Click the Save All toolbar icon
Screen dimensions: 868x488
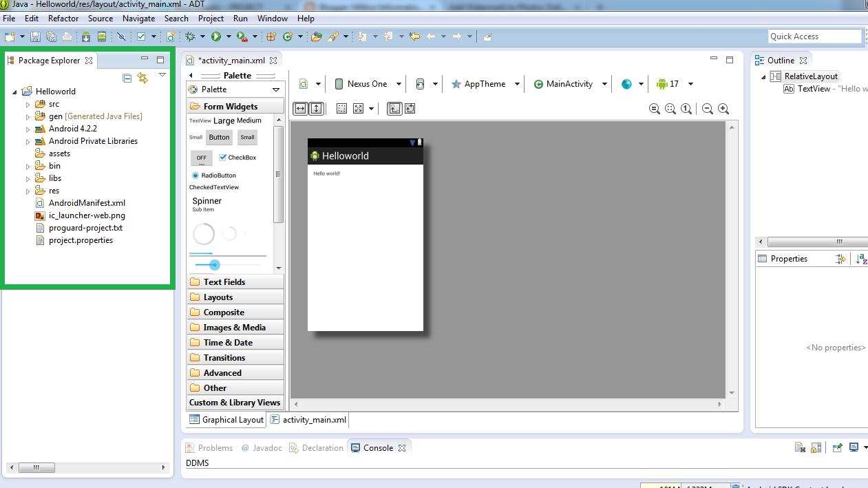pos(51,36)
